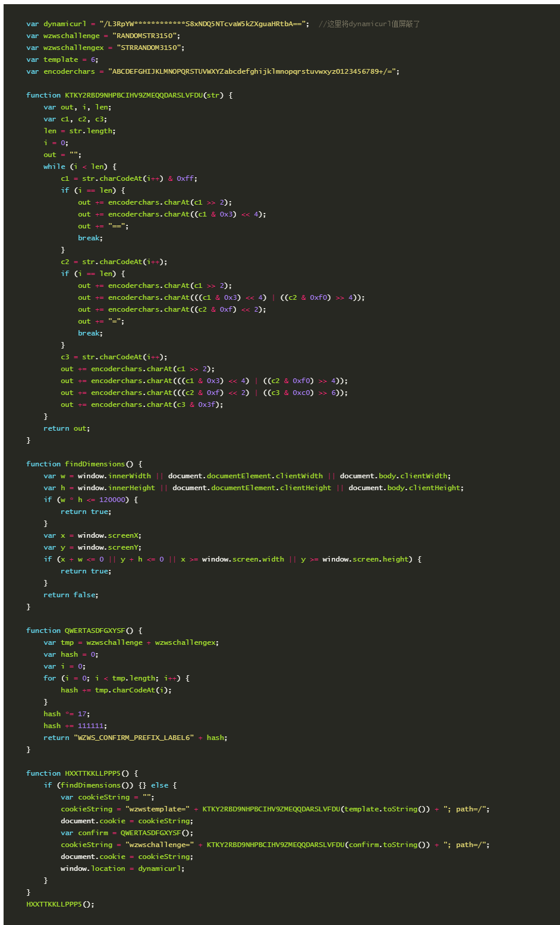
Task: Click the 'return out;' statement
Action: tap(67, 428)
